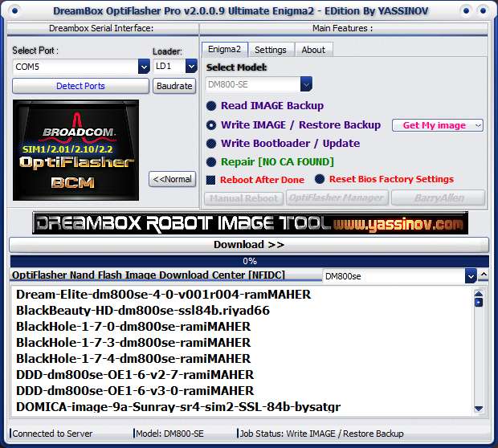Click the image list scroll up arrow
Screen dimensions: 498x448
tap(479, 293)
